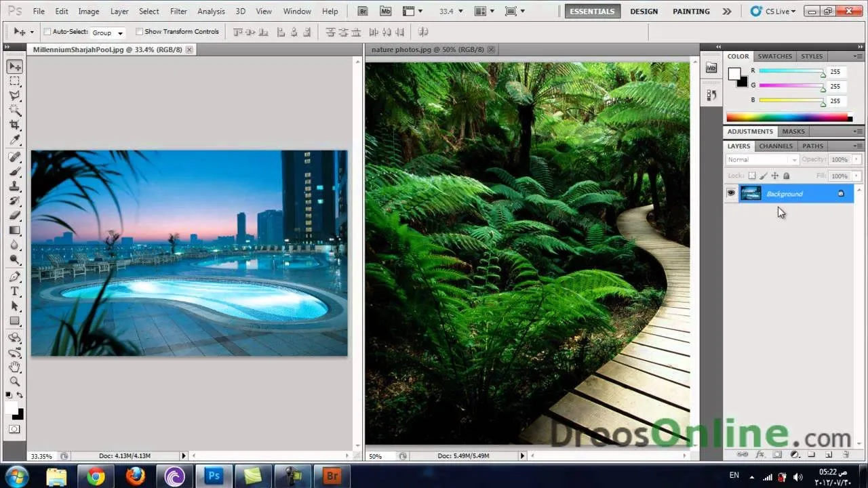Open the CS Live button
This screenshot has width=868, height=488.
[x=772, y=12]
